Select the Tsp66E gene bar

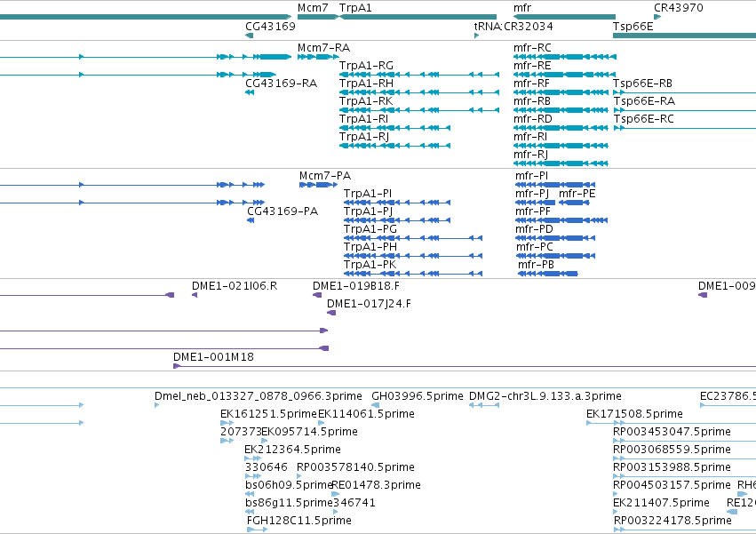pos(684,36)
